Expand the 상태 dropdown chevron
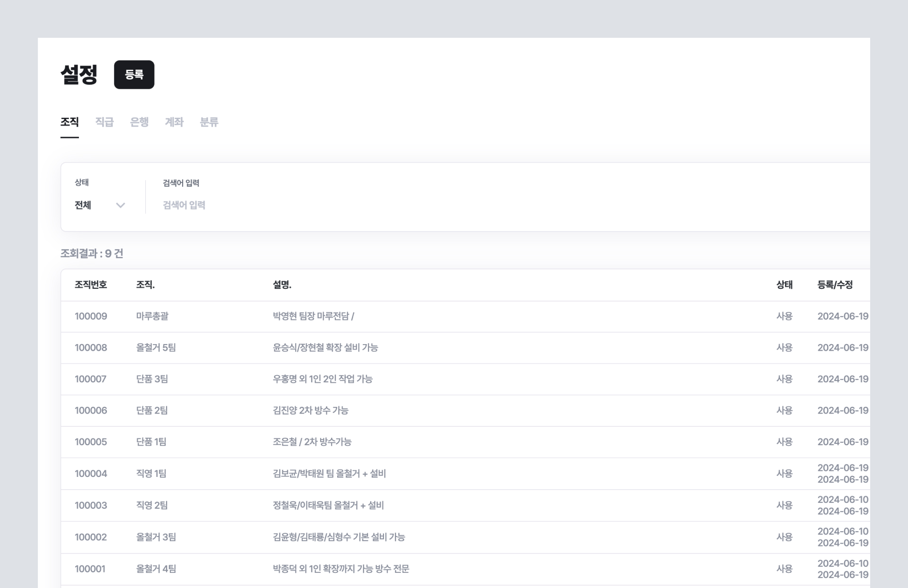Viewport: 908px width, 588px height. tap(120, 205)
